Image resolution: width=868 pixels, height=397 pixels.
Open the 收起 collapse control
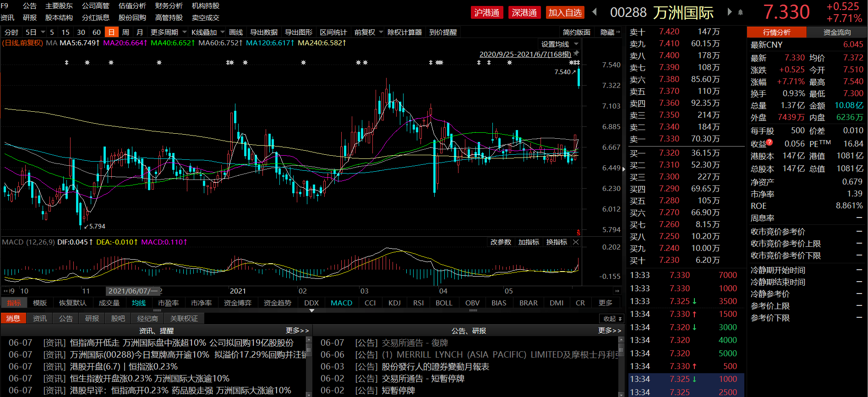point(612,319)
